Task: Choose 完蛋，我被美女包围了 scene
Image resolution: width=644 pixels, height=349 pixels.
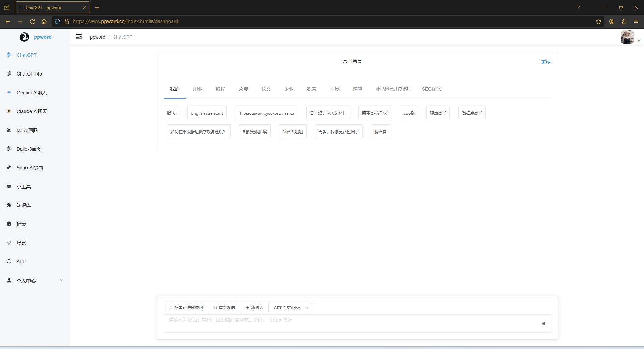Action: coord(339,132)
